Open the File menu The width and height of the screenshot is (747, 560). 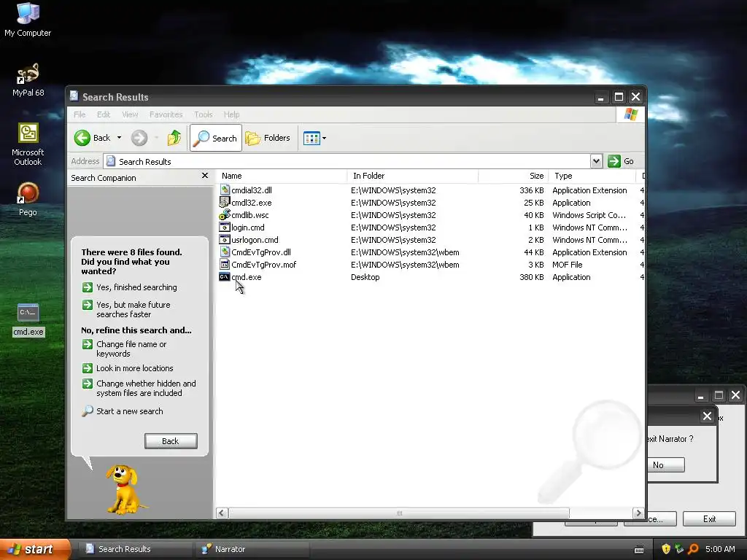80,114
